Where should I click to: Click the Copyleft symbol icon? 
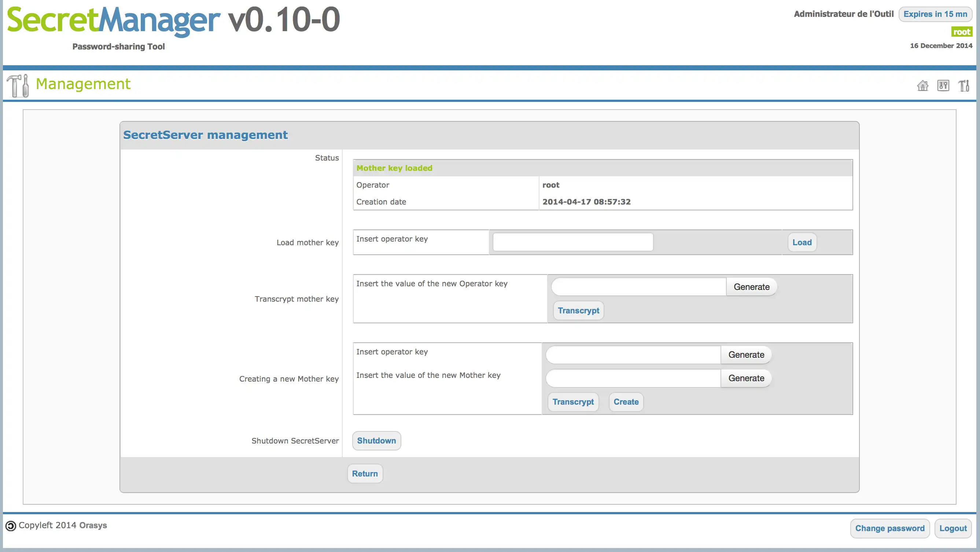pyautogui.click(x=10, y=525)
